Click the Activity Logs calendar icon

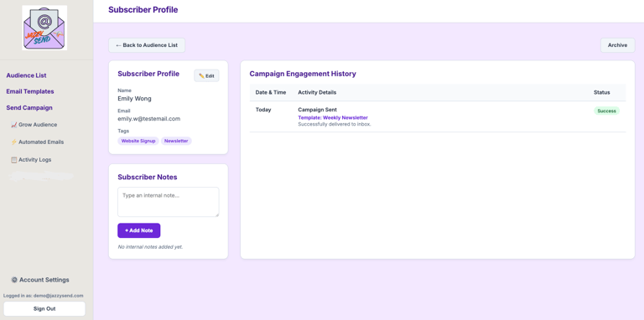(13, 160)
